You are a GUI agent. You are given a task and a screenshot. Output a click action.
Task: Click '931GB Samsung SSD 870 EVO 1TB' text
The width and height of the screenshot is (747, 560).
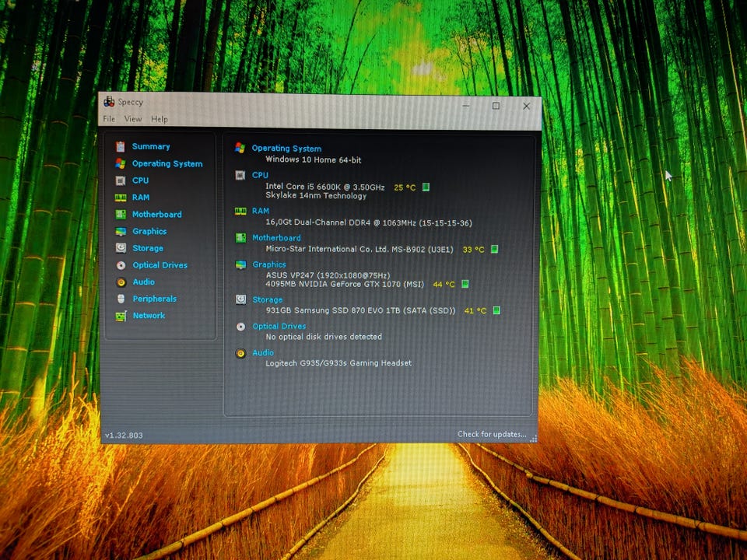point(333,310)
